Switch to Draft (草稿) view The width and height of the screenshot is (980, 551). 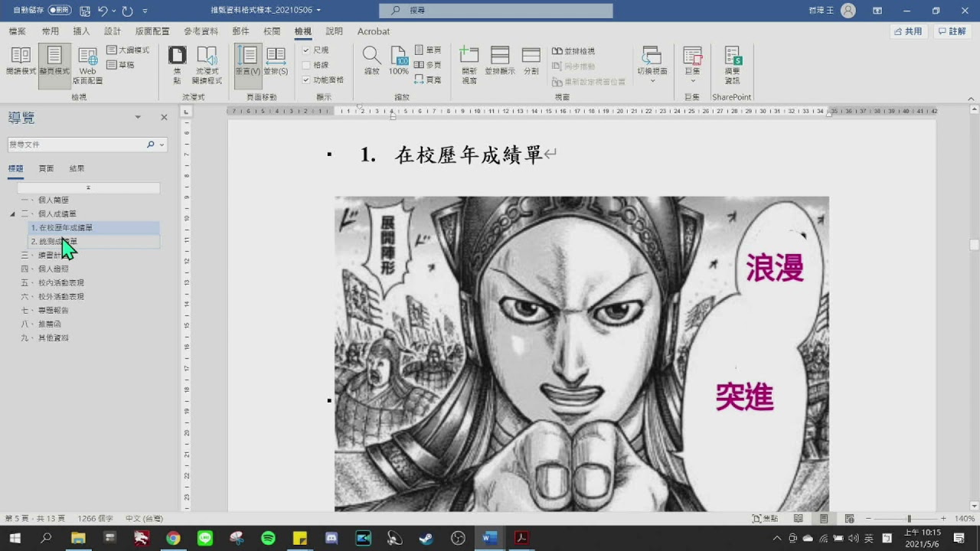click(x=121, y=65)
